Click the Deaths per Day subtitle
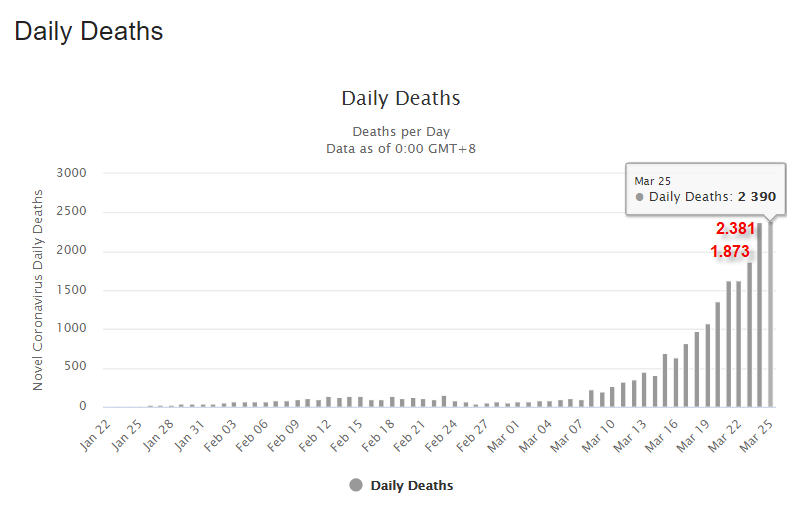The width and height of the screenshot is (801, 519). point(400,131)
